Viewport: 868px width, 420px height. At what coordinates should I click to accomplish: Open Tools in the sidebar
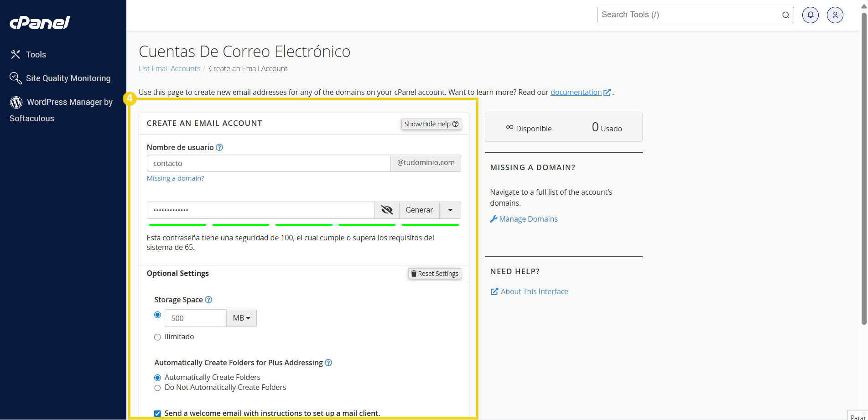pyautogui.click(x=36, y=55)
